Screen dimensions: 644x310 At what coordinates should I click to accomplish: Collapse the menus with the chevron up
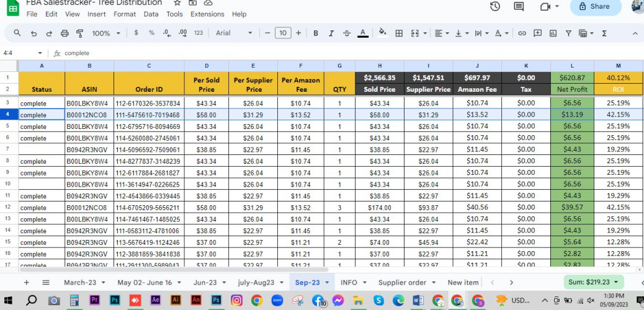click(x=636, y=33)
